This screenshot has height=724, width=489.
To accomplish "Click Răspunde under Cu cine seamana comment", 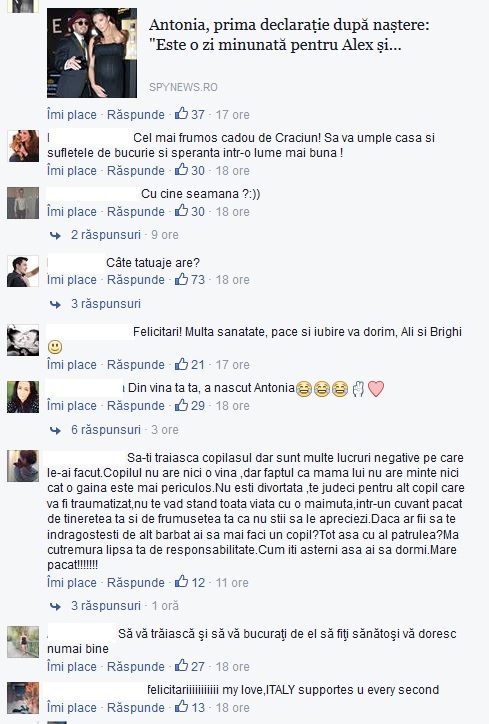I will coord(136,212).
